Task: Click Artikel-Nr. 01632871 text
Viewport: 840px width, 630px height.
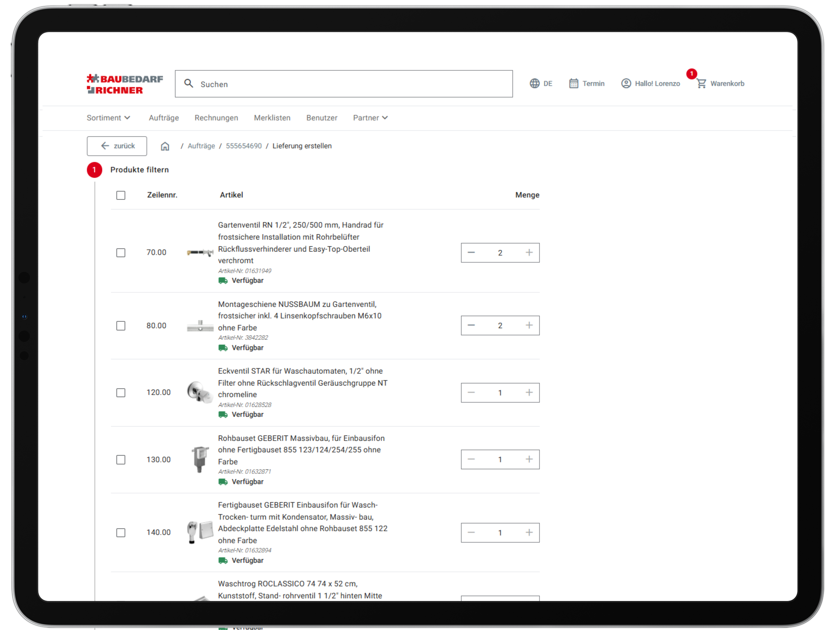Action: pyautogui.click(x=245, y=472)
